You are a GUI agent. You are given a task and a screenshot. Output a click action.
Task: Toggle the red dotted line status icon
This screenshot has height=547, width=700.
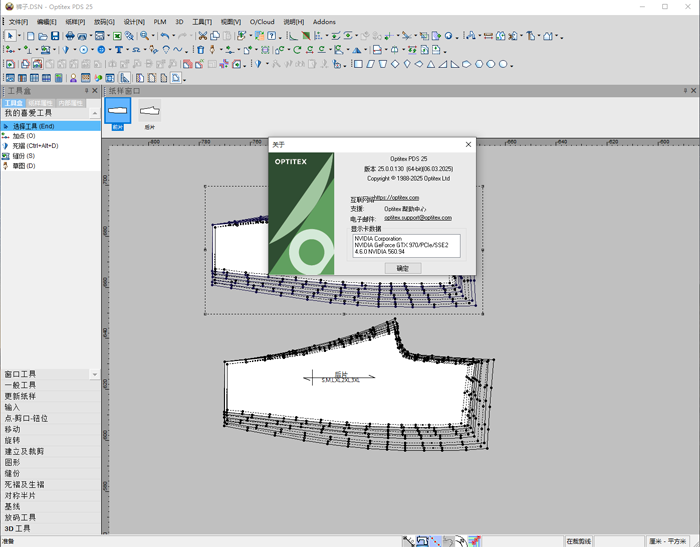click(435, 541)
